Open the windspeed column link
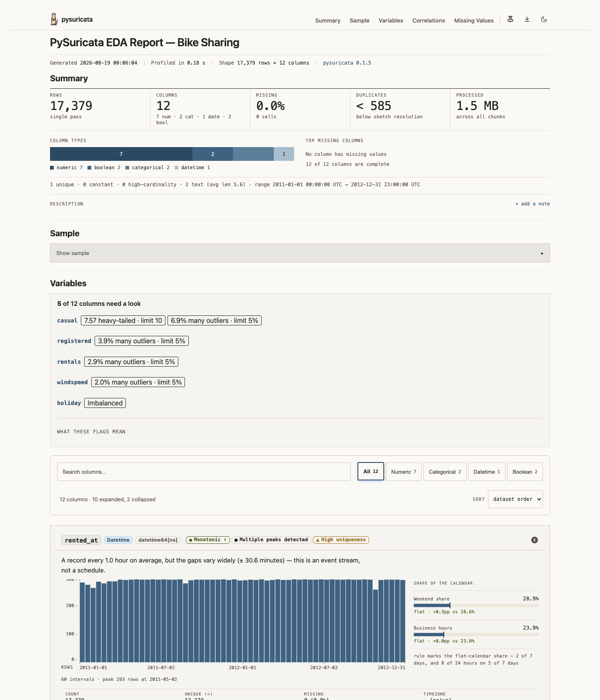The image size is (600, 700). click(72, 382)
